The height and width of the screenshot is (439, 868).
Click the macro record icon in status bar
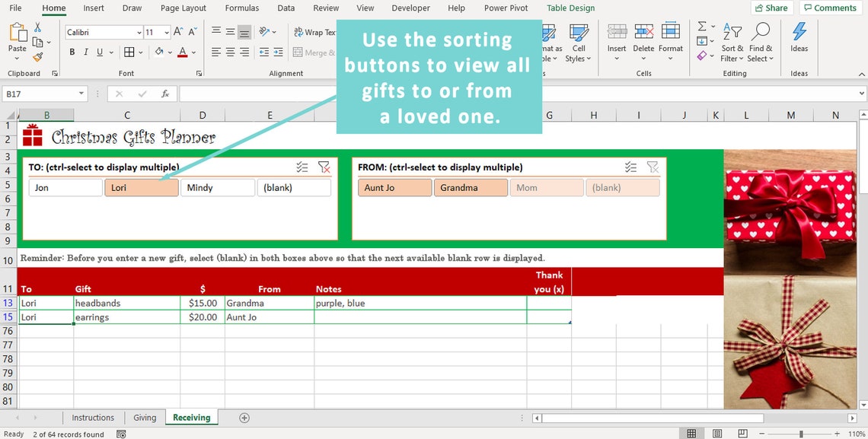click(x=121, y=434)
